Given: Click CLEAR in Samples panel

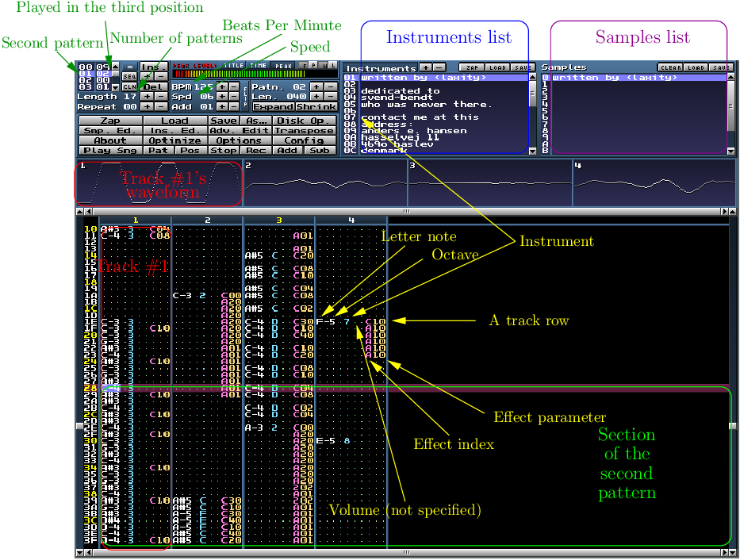Looking at the screenshot, I should click(671, 68).
